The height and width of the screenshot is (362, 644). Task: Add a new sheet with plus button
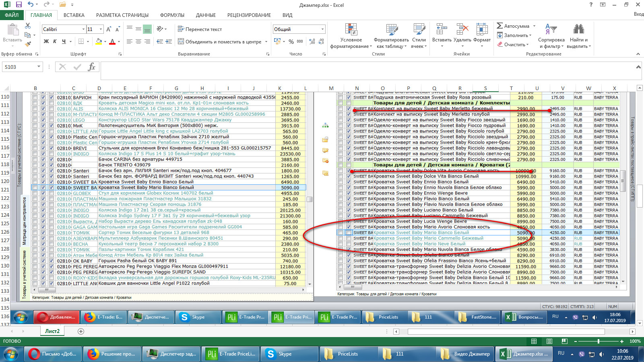tap(81, 331)
